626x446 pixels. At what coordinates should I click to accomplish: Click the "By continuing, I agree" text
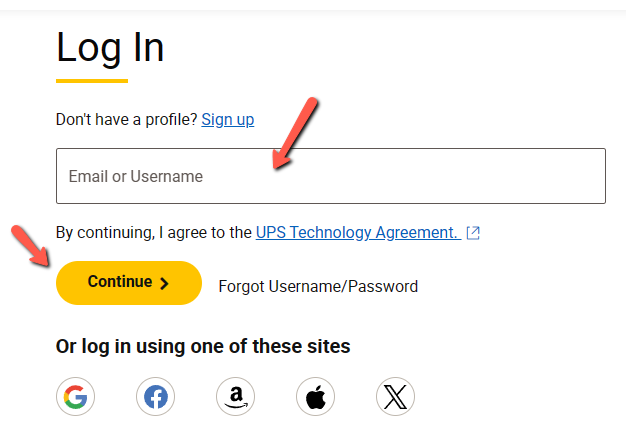(x=154, y=232)
